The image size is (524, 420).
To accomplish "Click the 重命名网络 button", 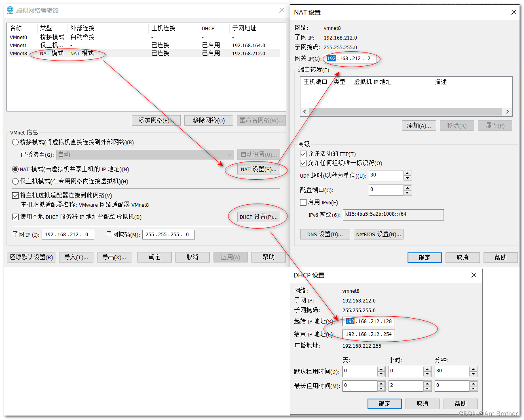I will pyautogui.click(x=261, y=120).
